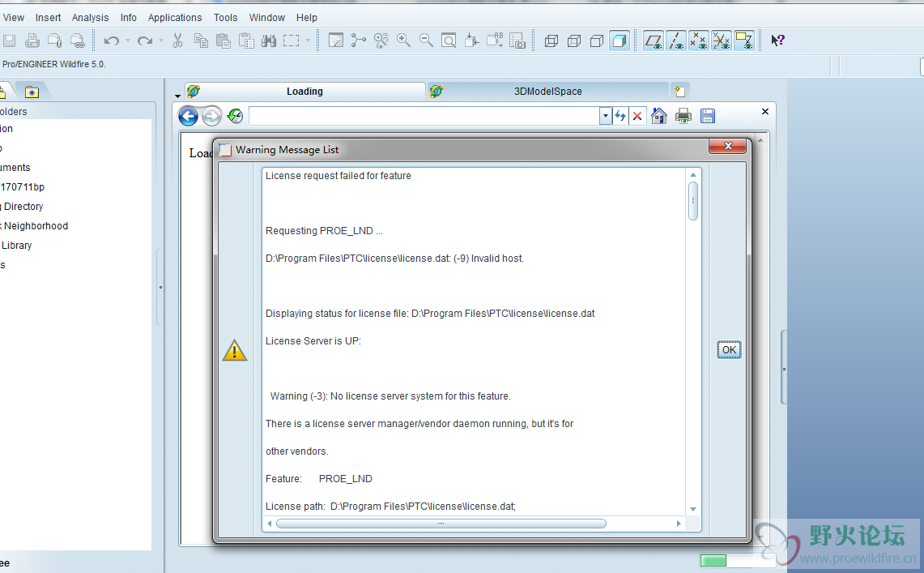The height and width of the screenshot is (573, 924).
Task: Click the horizontal scrollbar in warning list
Action: click(441, 524)
